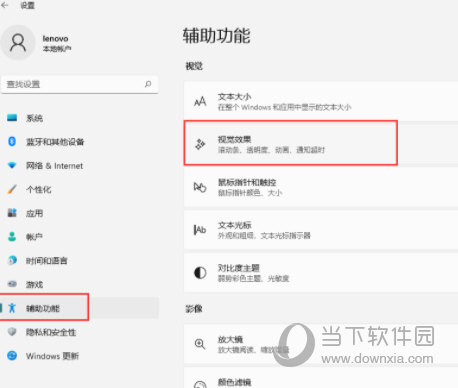Click the 放大镜 zoom-in icon

click(200, 344)
